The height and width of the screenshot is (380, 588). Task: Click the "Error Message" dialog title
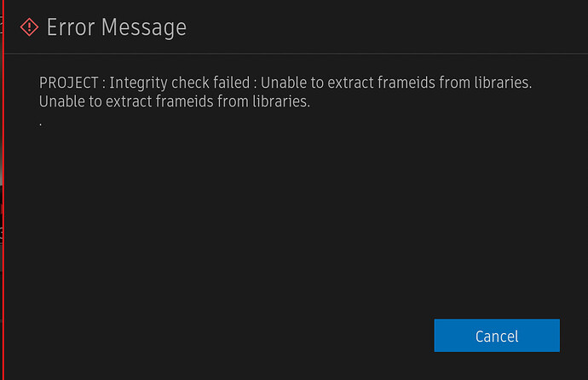(x=115, y=27)
